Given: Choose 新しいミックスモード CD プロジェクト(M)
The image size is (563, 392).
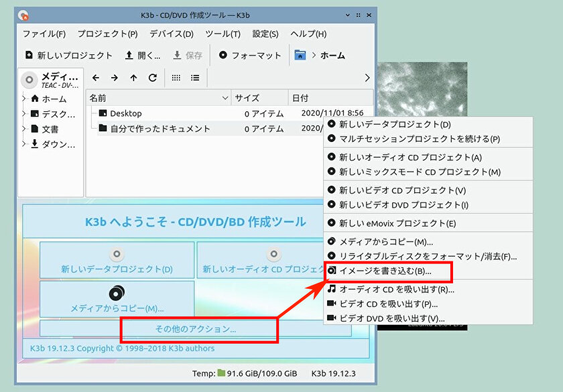Looking at the screenshot, I should click(x=428, y=172).
